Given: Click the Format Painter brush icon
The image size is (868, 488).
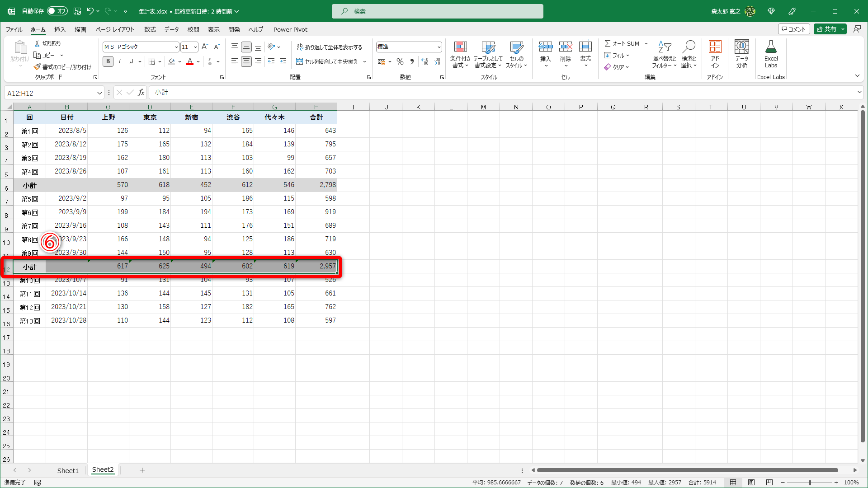Looking at the screenshot, I should coord(37,67).
